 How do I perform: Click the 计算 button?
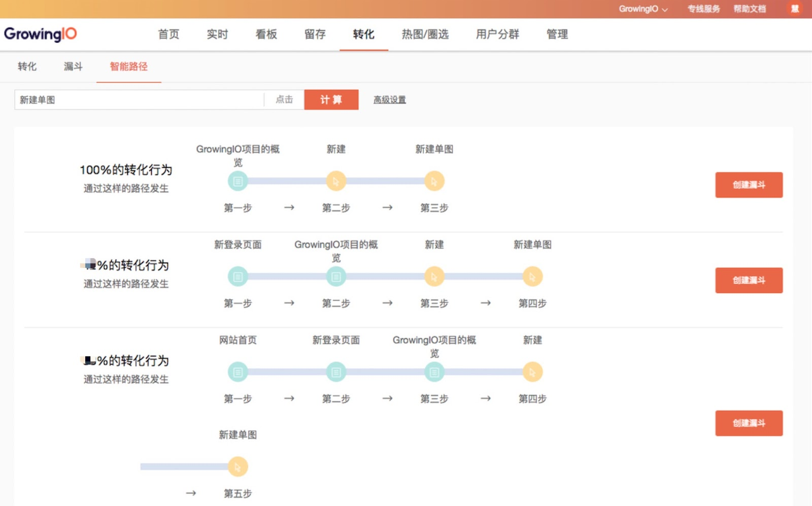point(331,99)
